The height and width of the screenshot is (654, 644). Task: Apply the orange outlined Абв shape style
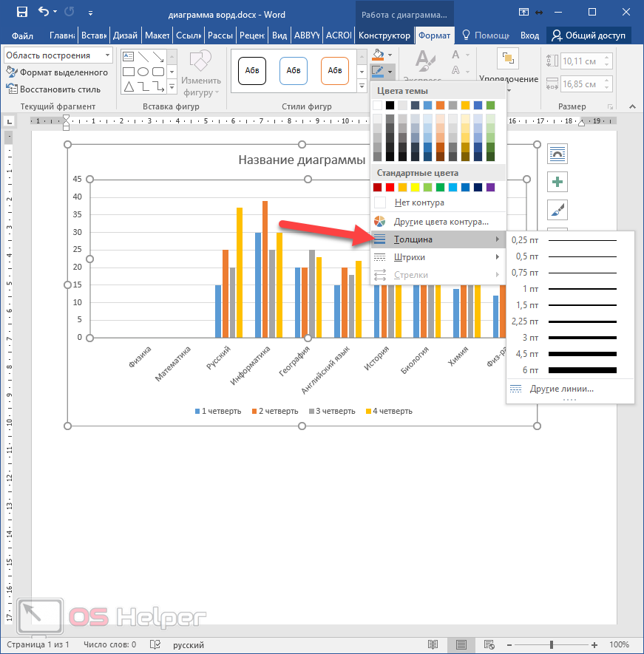(335, 71)
